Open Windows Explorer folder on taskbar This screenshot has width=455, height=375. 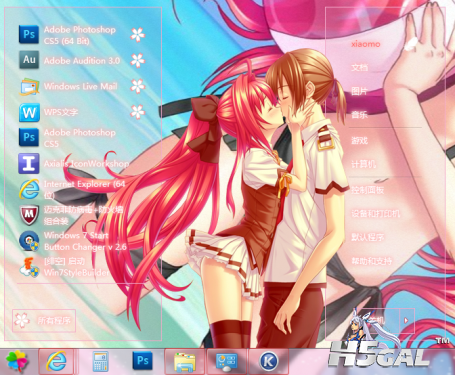[x=184, y=362]
